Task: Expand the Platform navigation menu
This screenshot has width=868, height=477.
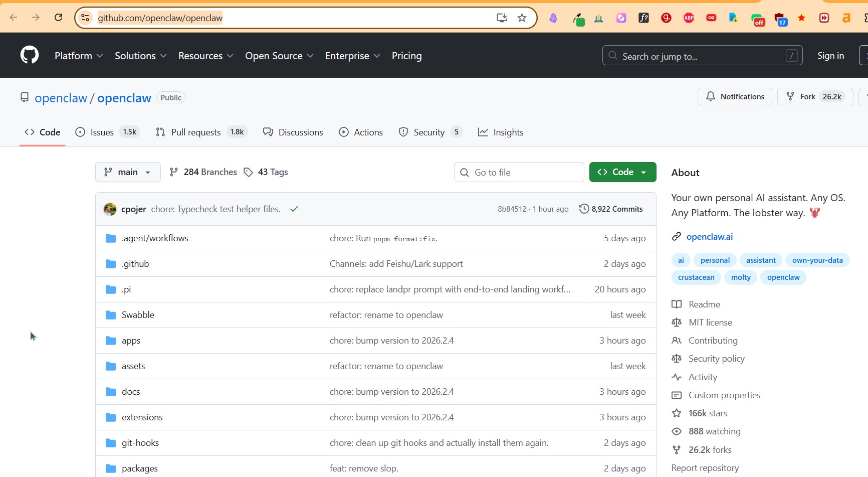Action: [79, 56]
